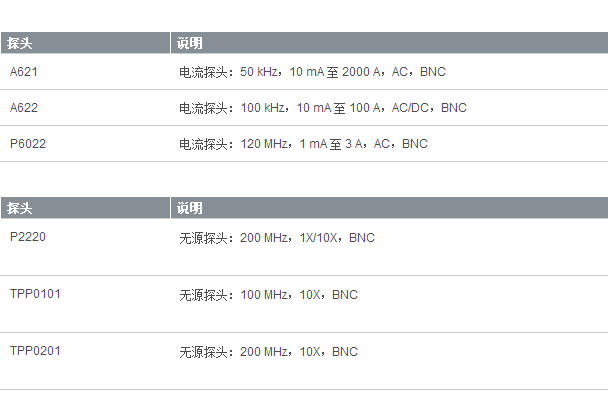Click the 1 mA 至 3 A range text

click(x=336, y=144)
